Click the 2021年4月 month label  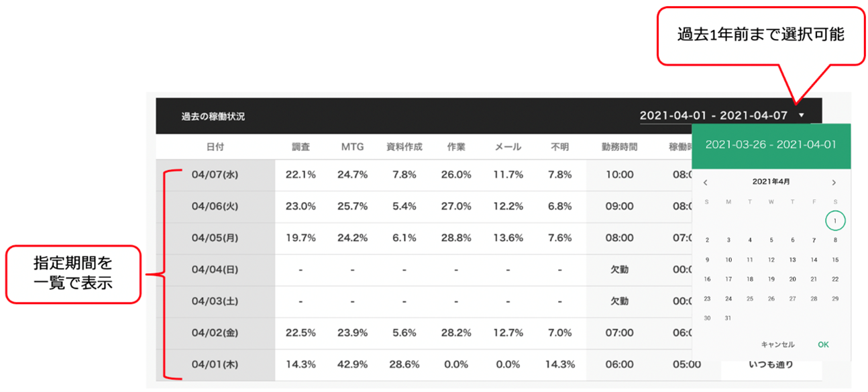click(771, 182)
